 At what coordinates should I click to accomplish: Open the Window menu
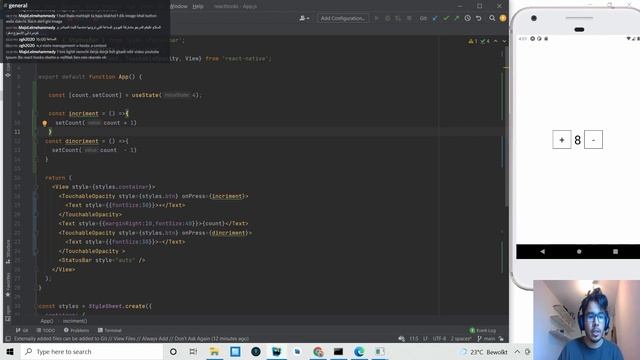tap(179, 6)
